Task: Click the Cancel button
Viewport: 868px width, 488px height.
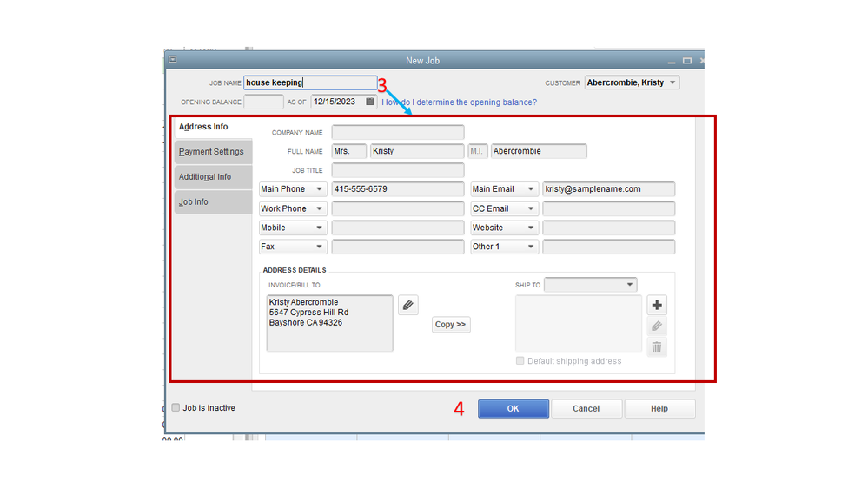Action: point(586,408)
